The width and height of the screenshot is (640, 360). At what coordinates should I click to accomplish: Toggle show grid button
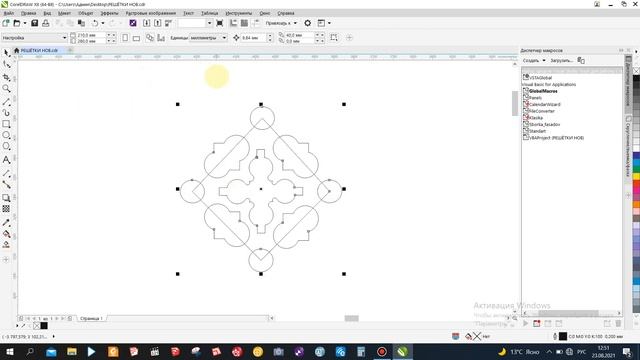pyautogui.click(x=244, y=23)
